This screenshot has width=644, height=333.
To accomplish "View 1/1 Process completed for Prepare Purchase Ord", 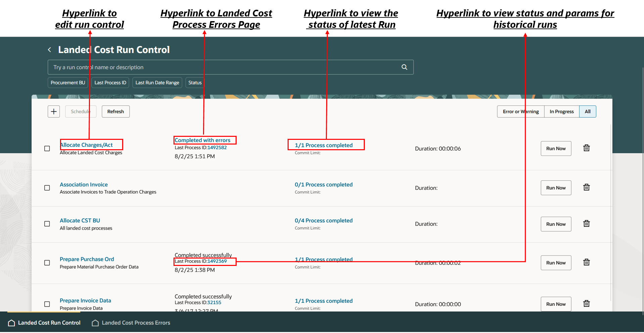I will 324,259.
